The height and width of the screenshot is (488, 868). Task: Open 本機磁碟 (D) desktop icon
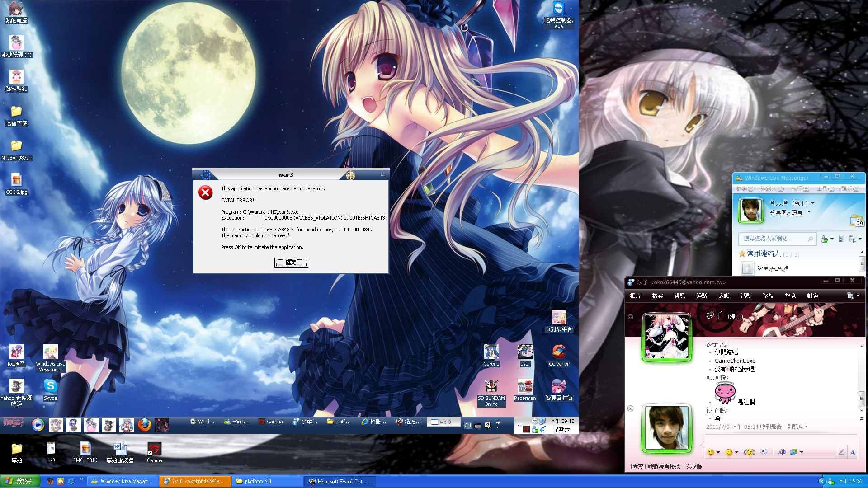point(16,46)
